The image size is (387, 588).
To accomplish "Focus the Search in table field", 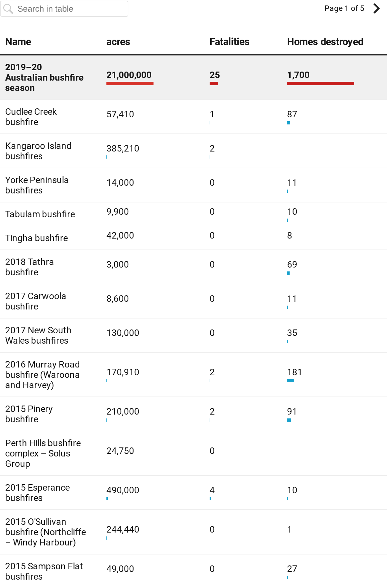I will [64, 9].
